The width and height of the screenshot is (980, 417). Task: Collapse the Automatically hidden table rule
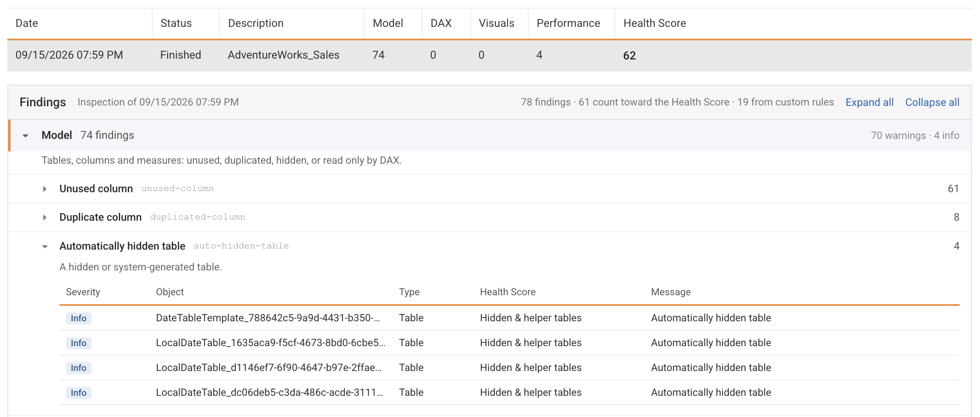(x=45, y=246)
